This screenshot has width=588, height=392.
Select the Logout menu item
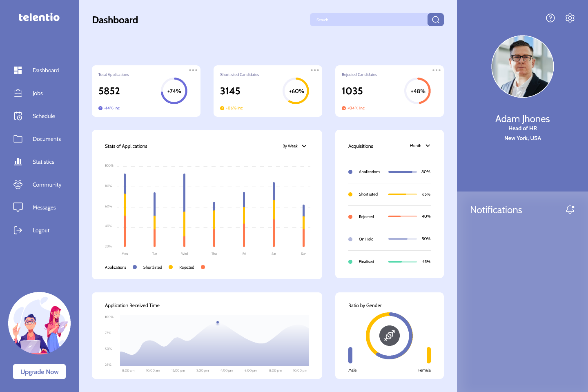41,230
